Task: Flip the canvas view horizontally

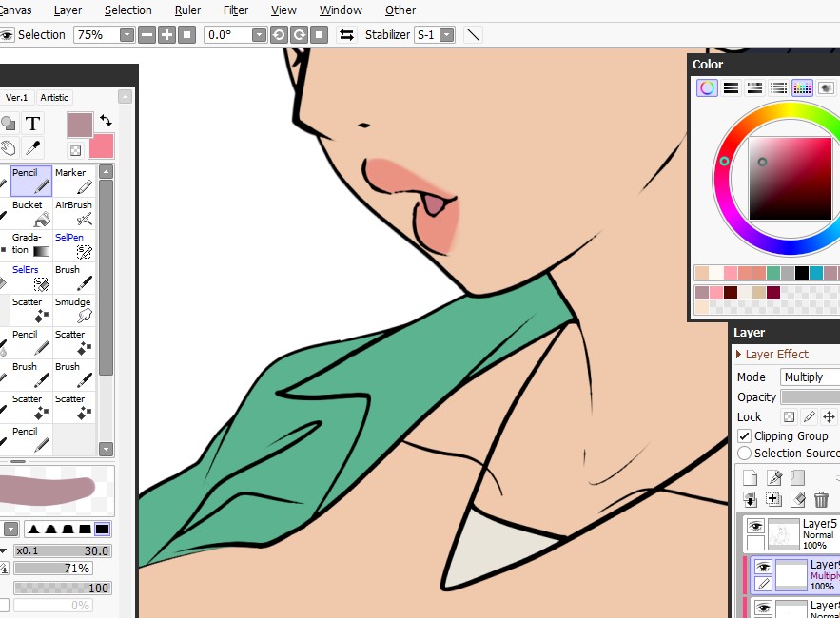Action: coord(346,35)
